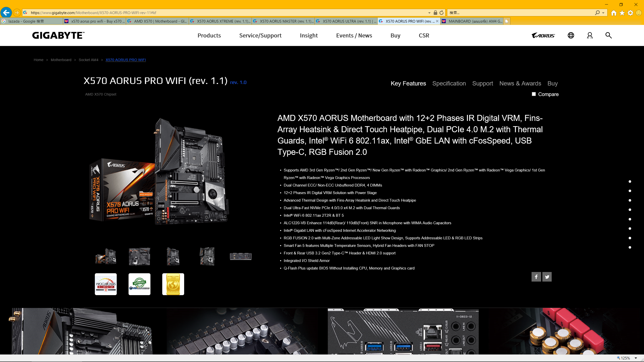Close the X570 AORUS PRO WIFI tab
644x362 pixels.
pyautogui.click(x=437, y=21)
